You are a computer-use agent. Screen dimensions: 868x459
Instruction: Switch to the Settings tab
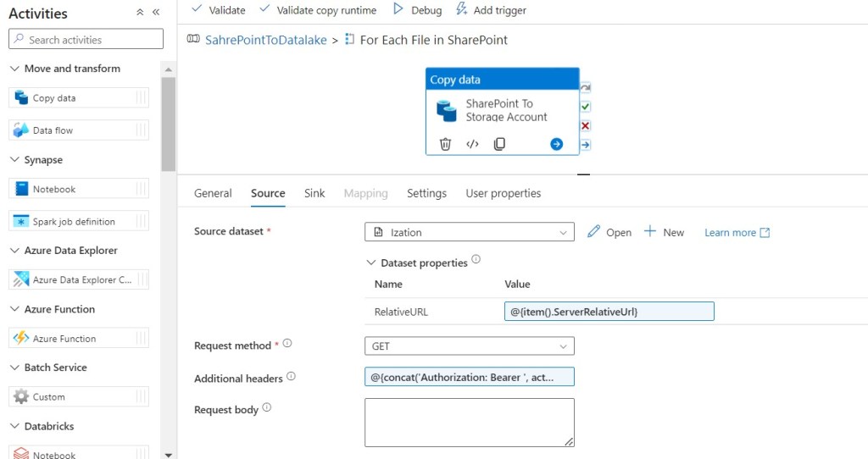426,193
